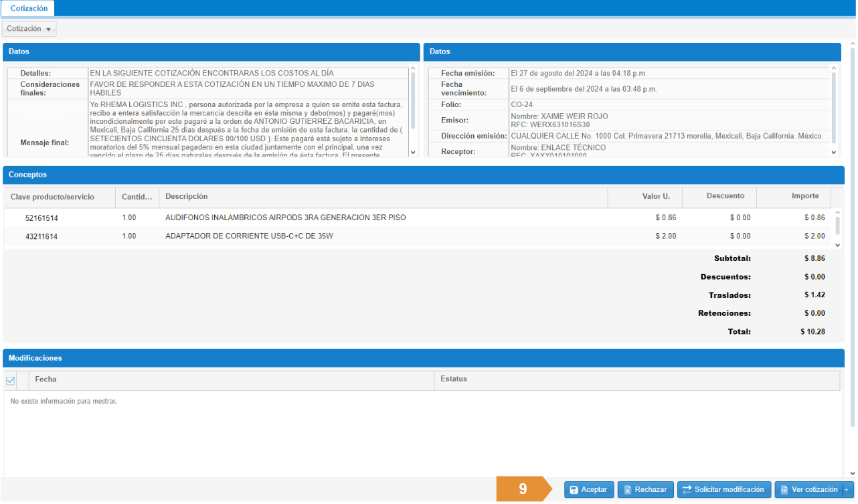Click the PDF icon on Ver cotización
Screen dimensions: 858x504
point(784,490)
